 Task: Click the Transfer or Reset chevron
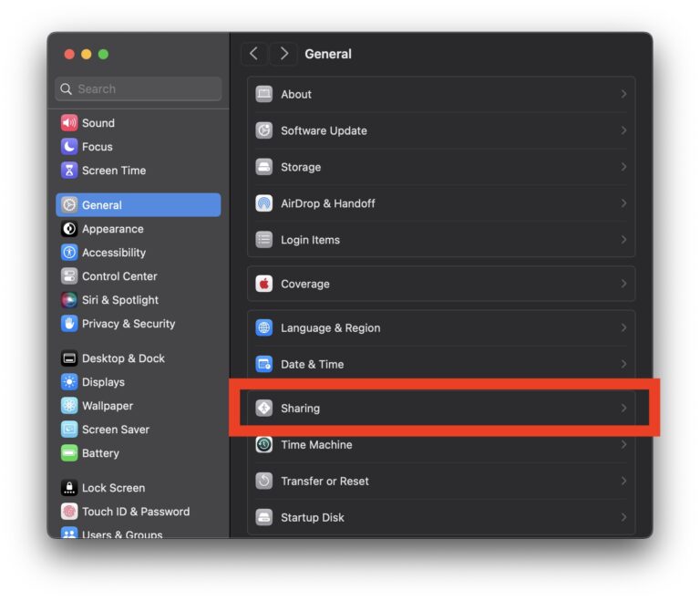click(x=623, y=482)
